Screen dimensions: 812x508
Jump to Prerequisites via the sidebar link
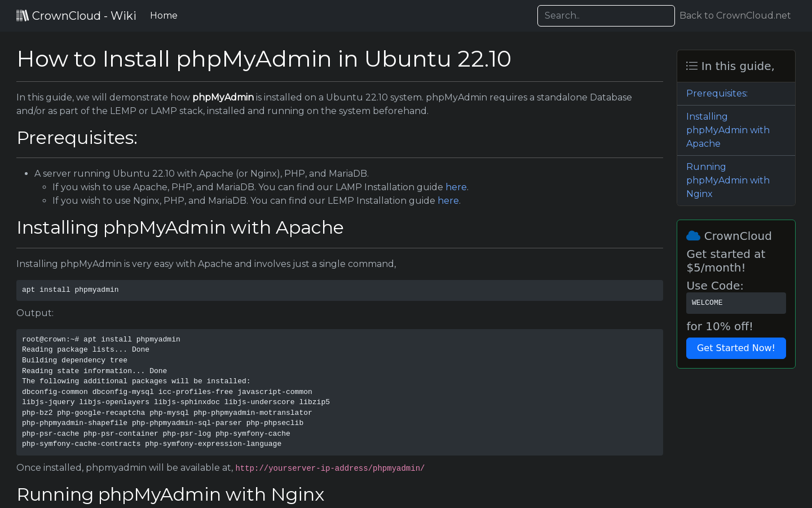717,93
